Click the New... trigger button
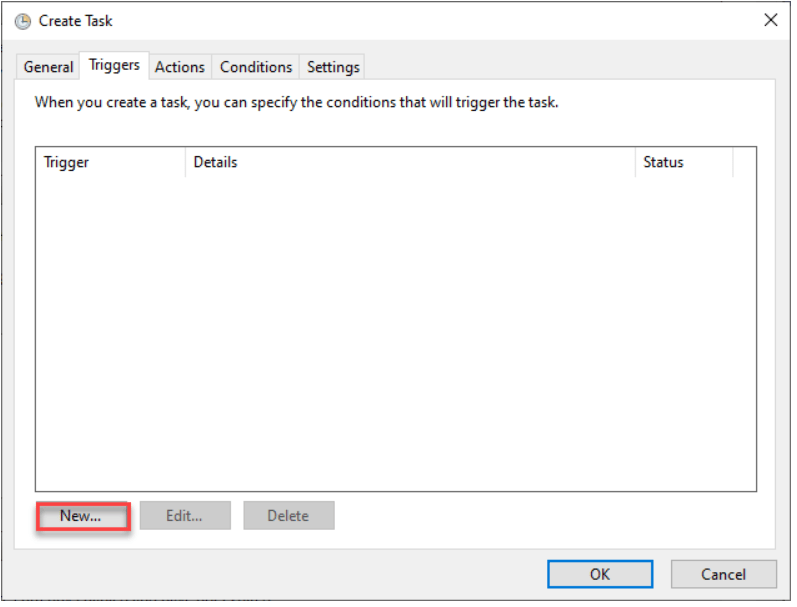797x607 pixels. click(82, 516)
